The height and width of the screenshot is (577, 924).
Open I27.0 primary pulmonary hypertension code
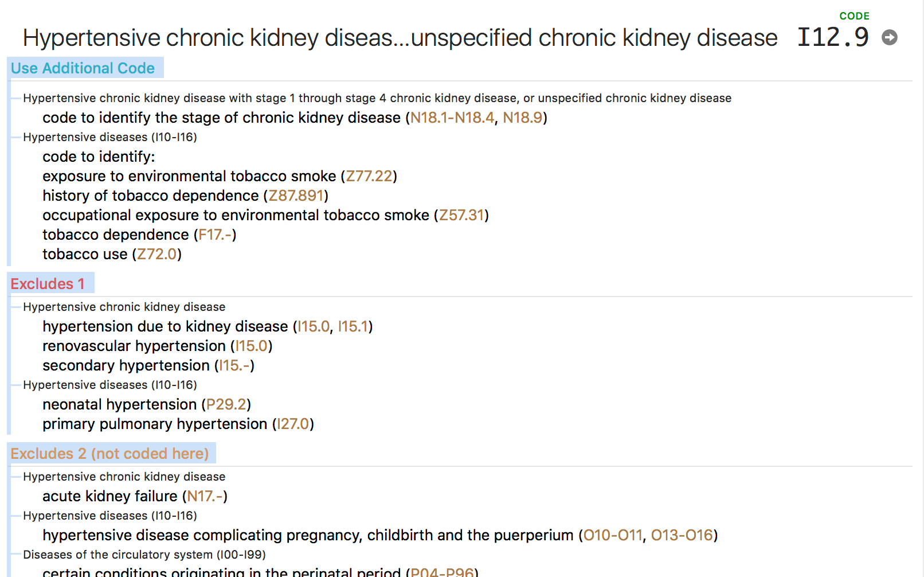tap(293, 424)
